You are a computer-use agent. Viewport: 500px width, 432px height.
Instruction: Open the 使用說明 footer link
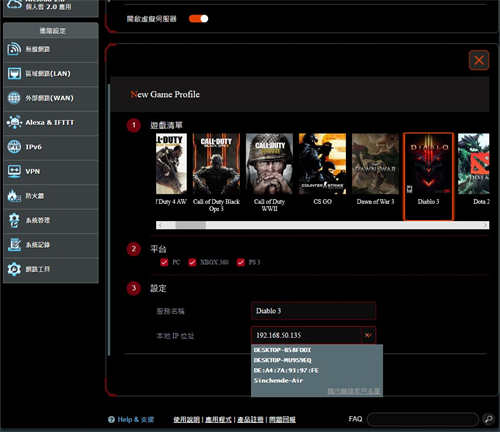pyautogui.click(x=186, y=420)
